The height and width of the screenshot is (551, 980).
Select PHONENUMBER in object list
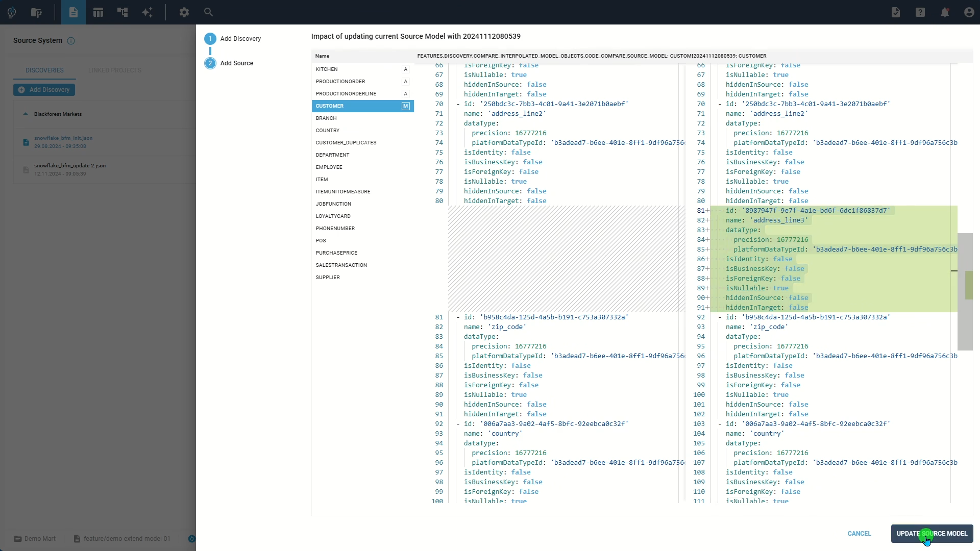(363, 229)
